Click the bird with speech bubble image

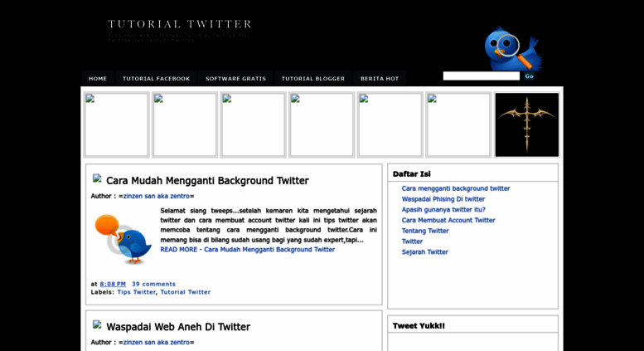pos(123,239)
